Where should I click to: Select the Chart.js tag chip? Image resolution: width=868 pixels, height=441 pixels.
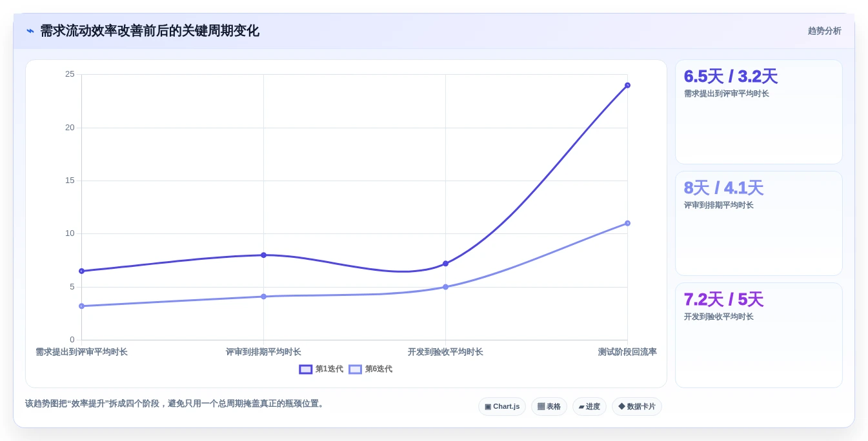coord(502,407)
